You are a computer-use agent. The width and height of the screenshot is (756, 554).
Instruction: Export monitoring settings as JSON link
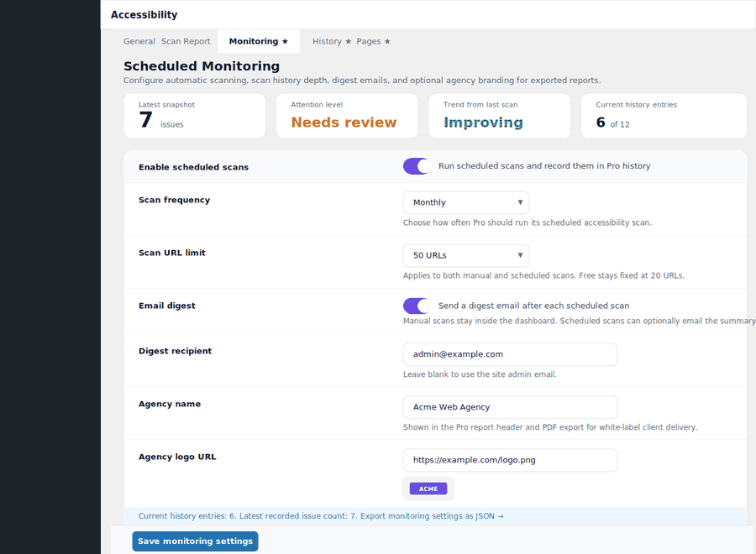pyautogui.click(x=432, y=516)
